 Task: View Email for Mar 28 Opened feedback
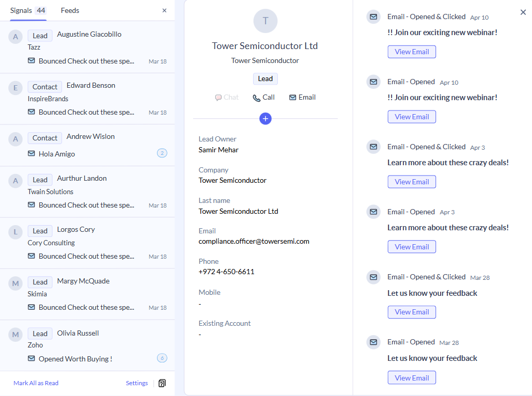(412, 378)
